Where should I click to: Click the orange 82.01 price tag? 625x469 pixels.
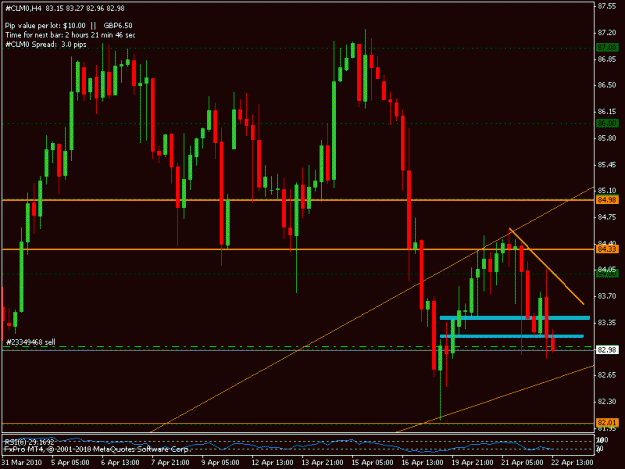coord(607,422)
